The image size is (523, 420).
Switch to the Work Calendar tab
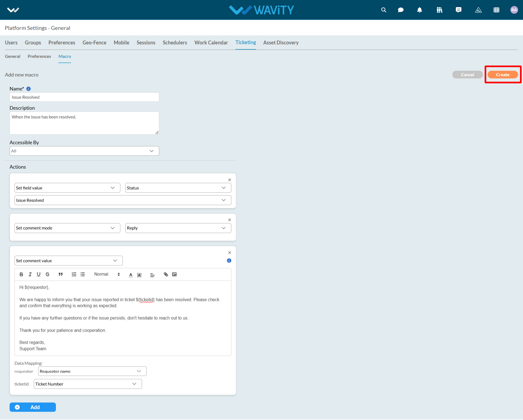point(211,42)
